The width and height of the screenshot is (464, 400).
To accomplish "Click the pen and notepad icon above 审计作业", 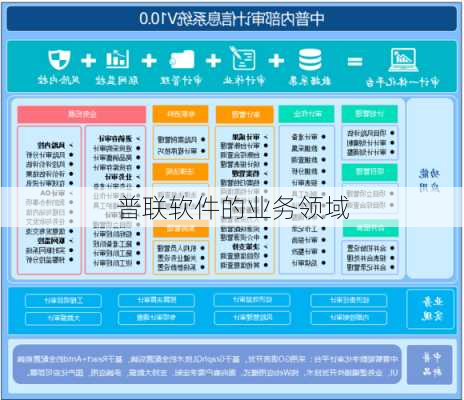I will coord(242,58).
